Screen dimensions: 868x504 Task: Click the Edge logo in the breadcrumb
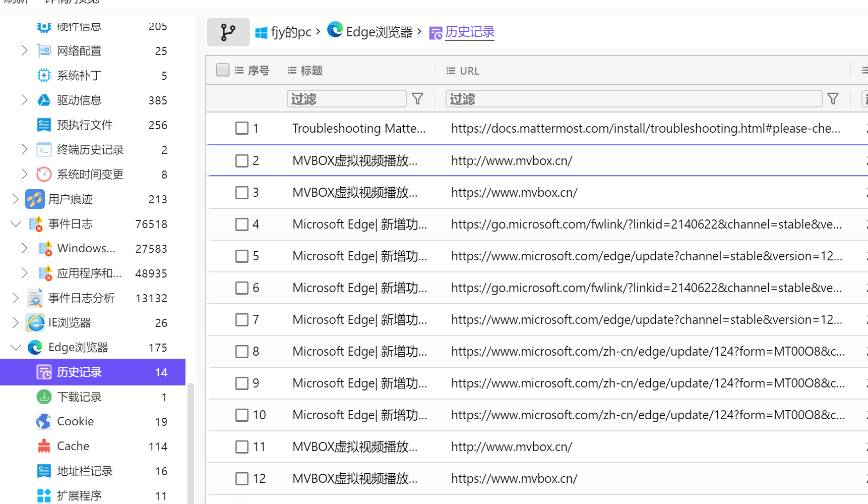pyautogui.click(x=335, y=30)
